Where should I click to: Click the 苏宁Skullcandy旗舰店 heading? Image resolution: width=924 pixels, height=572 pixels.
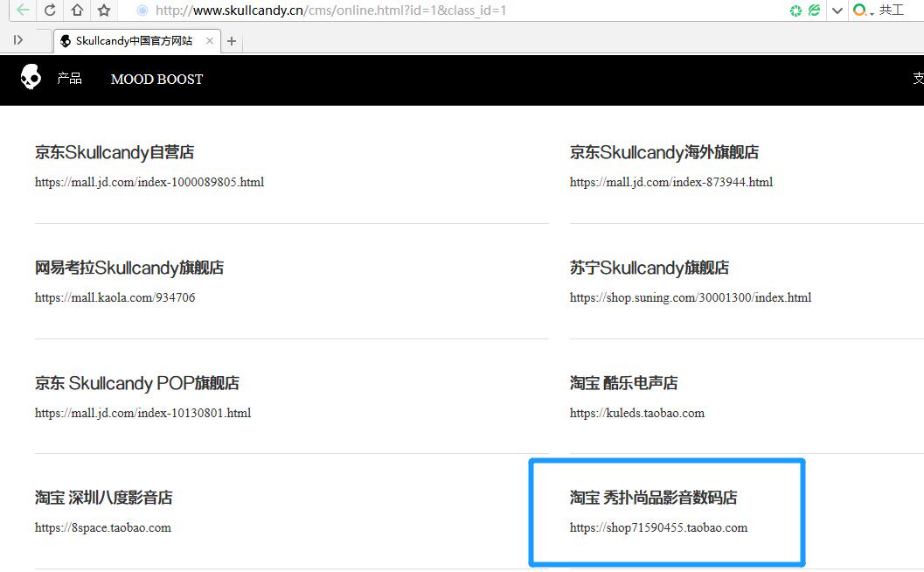tap(650, 268)
